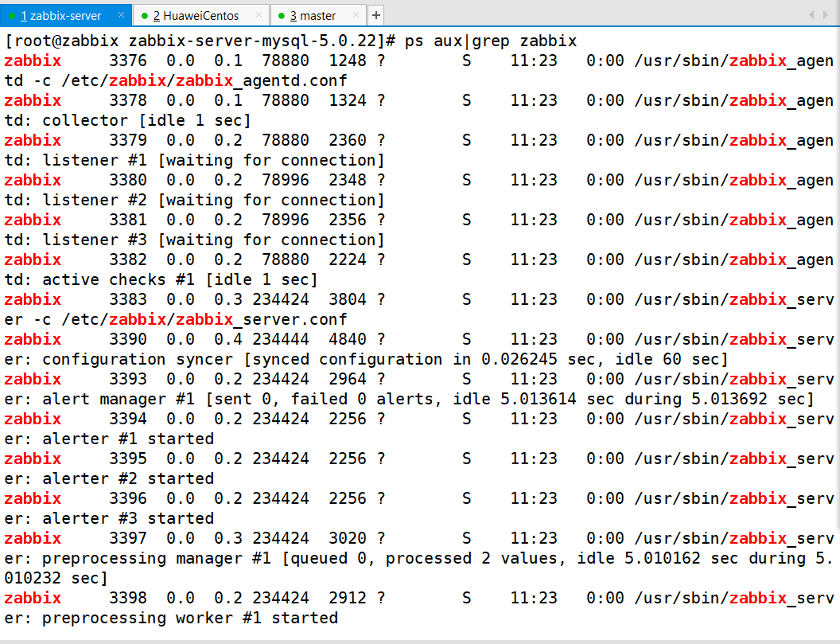Click PID 3397 in process list
Viewport: 840px width, 644px height.
tap(128, 538)
